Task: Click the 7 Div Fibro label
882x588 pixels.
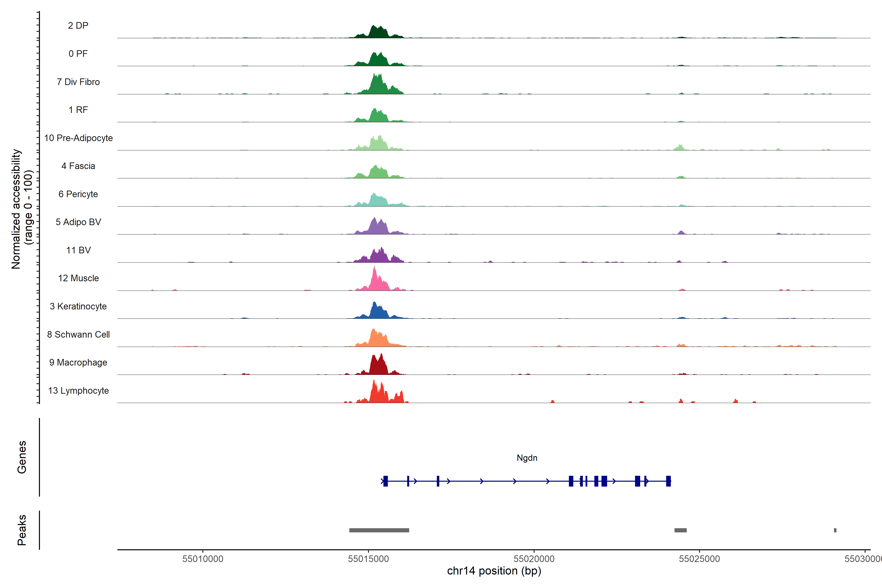Action: [x=78, y=82]
